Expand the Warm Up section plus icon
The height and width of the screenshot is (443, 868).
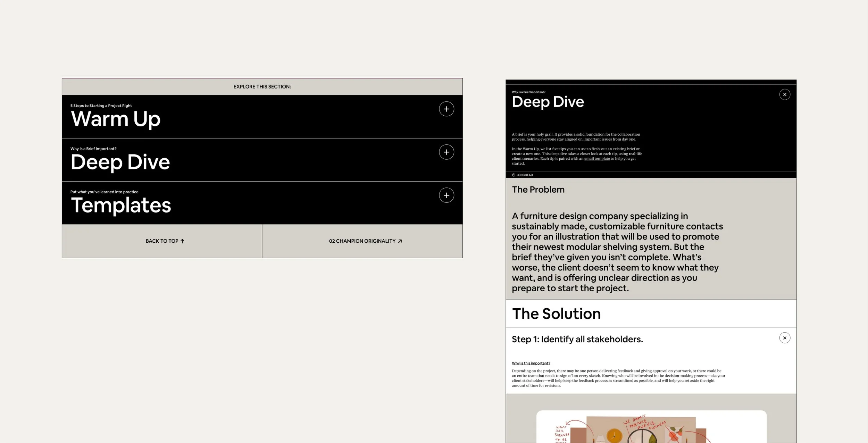pos(446,109)
